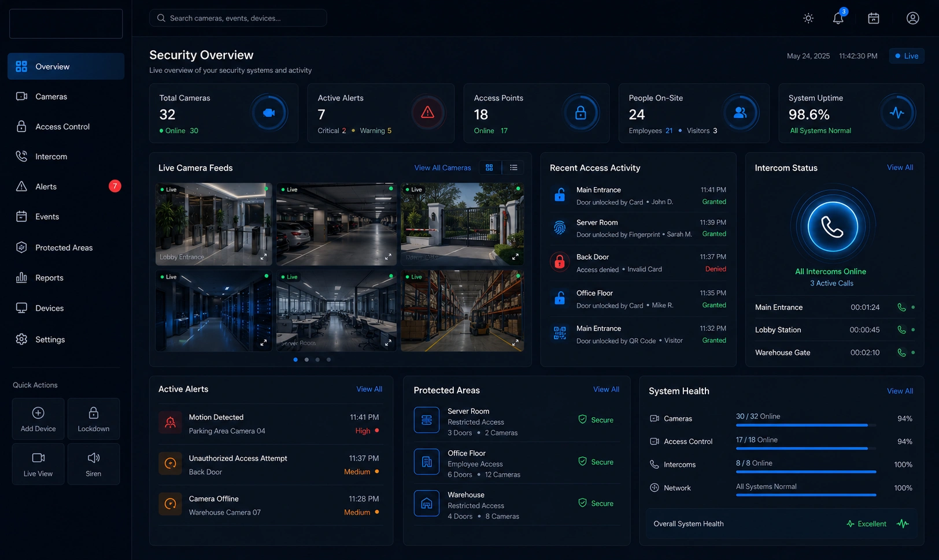The height and width of the screenshot is (560, 939).
Task: Click the Access Control health progress bar
Action: [x=806, y=448]
